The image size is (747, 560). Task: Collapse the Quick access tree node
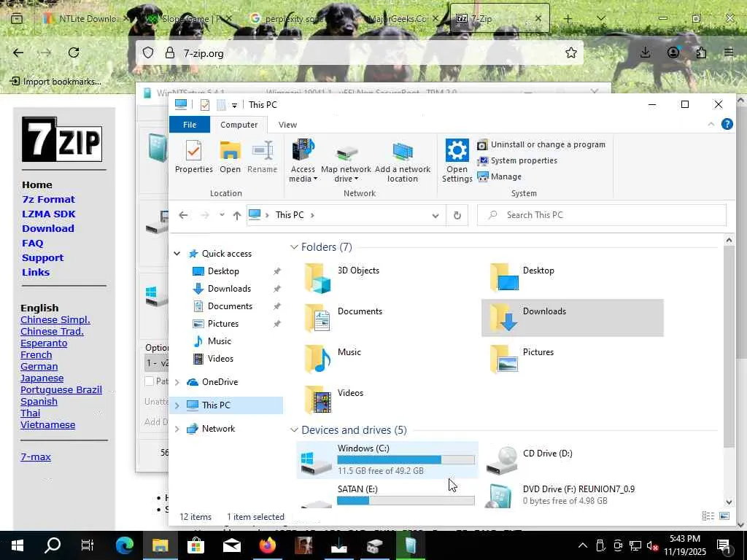point(177,254)
